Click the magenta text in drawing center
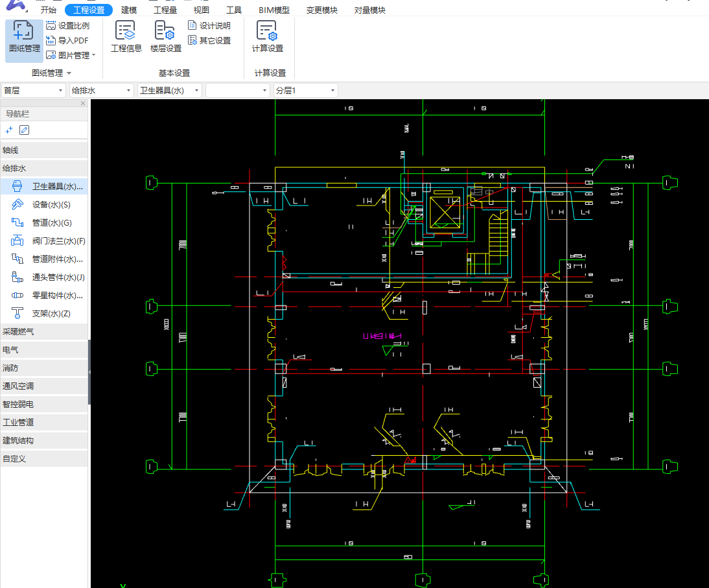This screenshot has width=709, height=588. [382, 336]
